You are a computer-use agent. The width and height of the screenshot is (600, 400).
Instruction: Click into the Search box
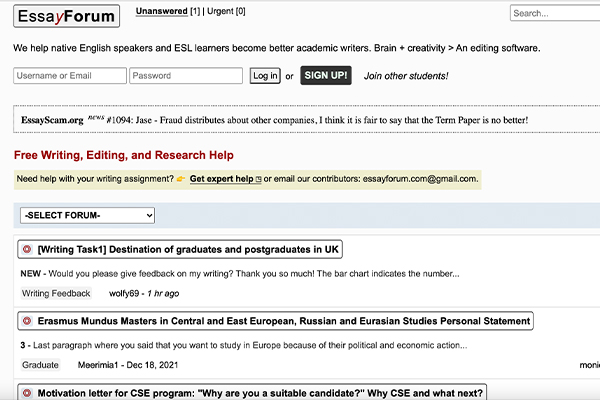[x=555, y=13]
